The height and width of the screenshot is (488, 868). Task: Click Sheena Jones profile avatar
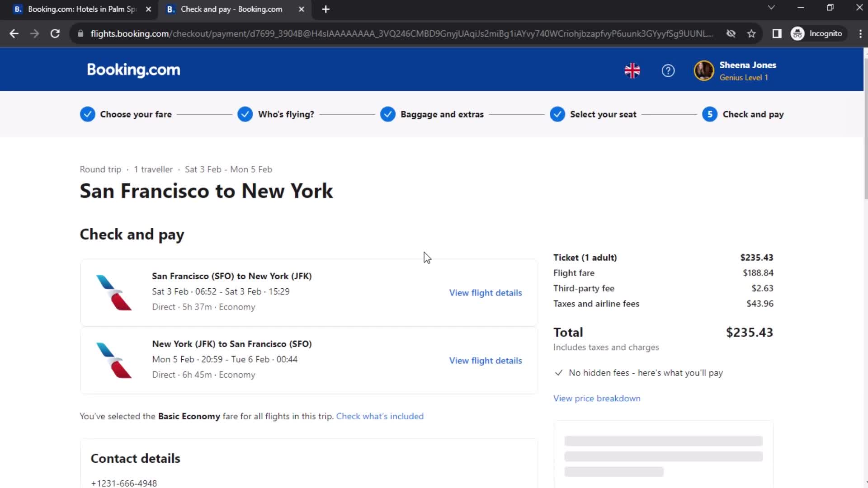(703, 70)
